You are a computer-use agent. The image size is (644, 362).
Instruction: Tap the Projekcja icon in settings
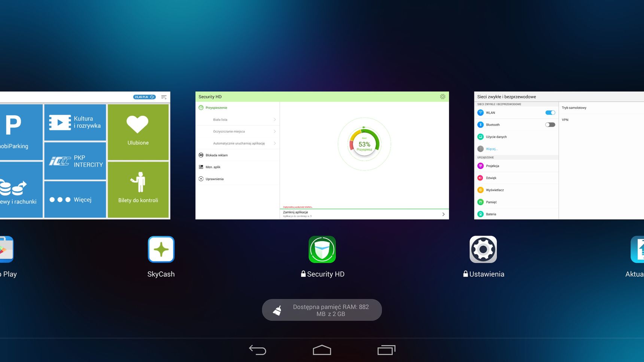pyautogui.click(x=480, y=166)
